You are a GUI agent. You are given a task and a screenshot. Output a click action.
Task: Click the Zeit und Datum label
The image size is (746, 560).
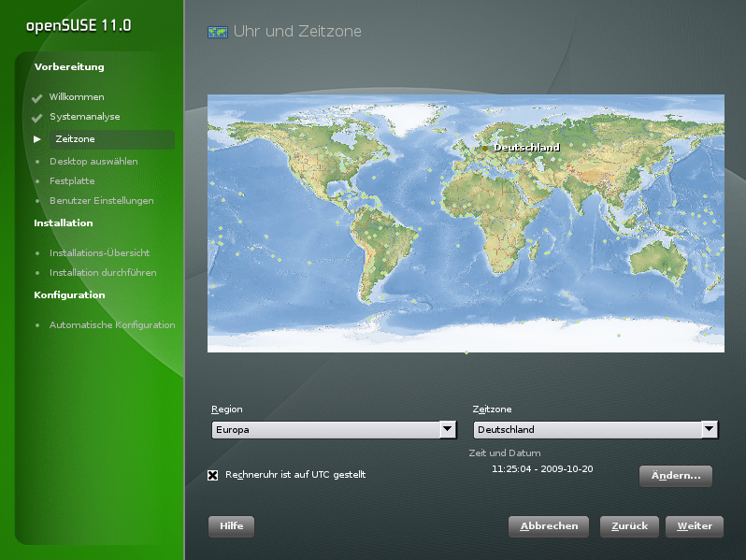505,453
